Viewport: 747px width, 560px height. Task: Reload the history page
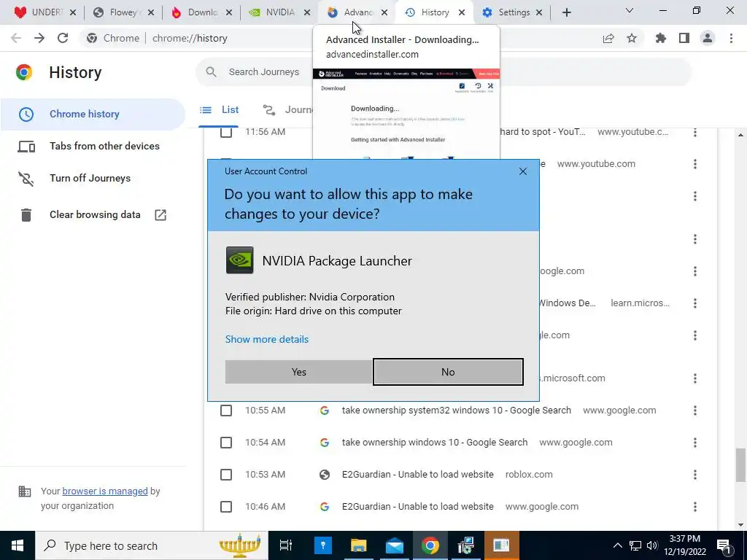(63, 38)
